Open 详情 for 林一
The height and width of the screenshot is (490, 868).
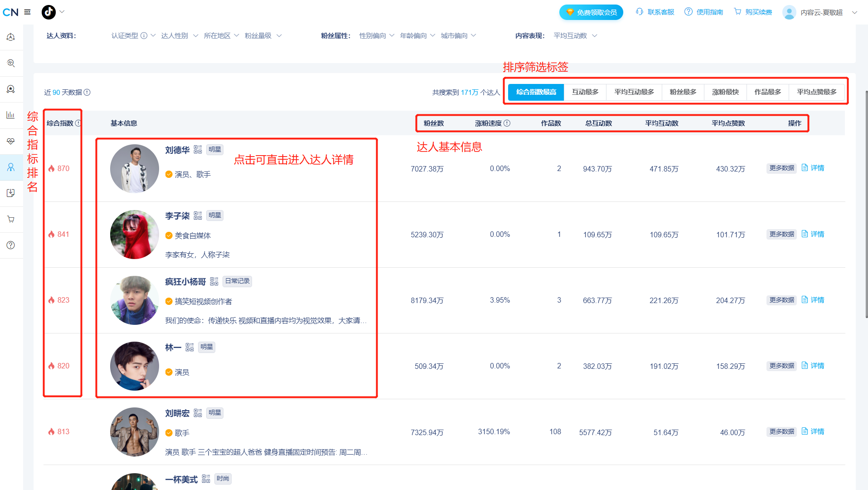813,366
